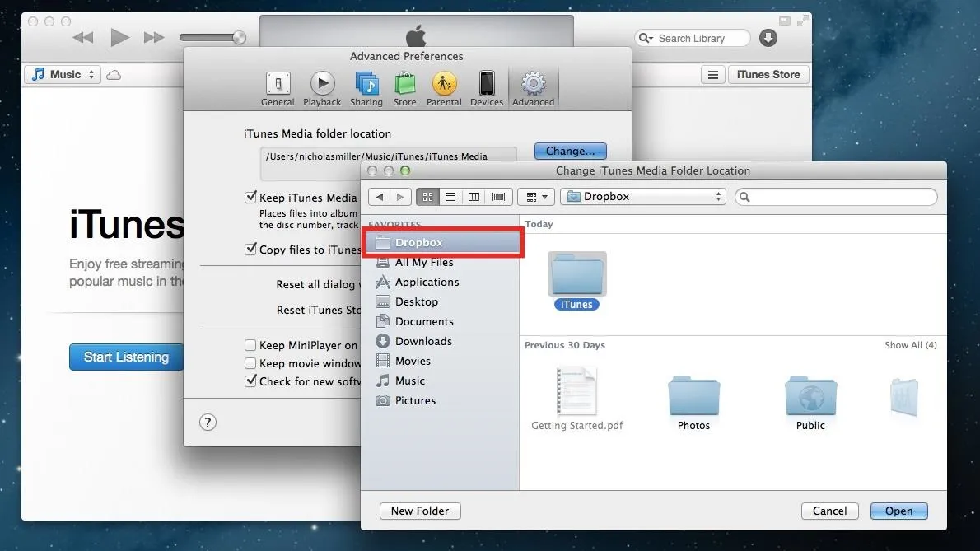The width and height of the screenshot is (980, 551).
Task: Switch file dialog to Cover Flow view
Action: click(499, 197)
